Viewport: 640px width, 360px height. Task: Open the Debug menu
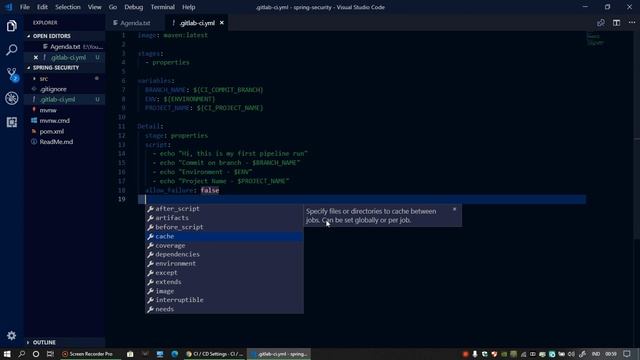134,7
